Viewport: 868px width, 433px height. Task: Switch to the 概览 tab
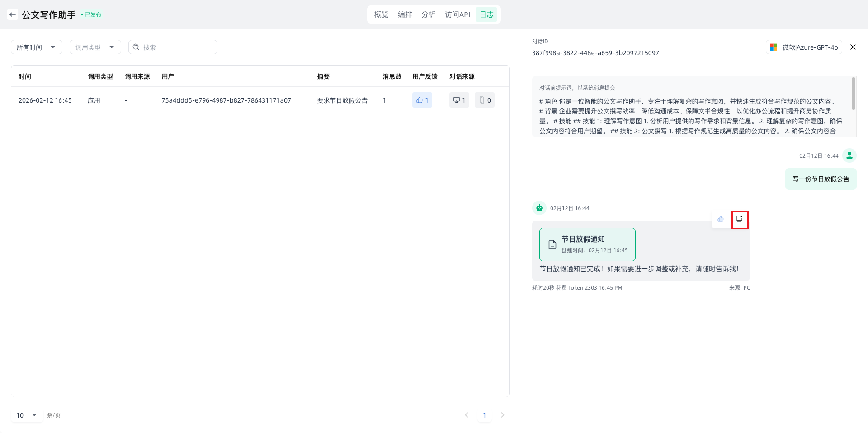381,14
